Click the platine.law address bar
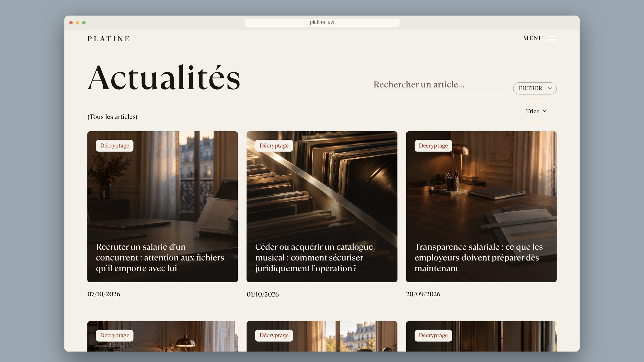644x362 pixels. click(x=322, y=22)
